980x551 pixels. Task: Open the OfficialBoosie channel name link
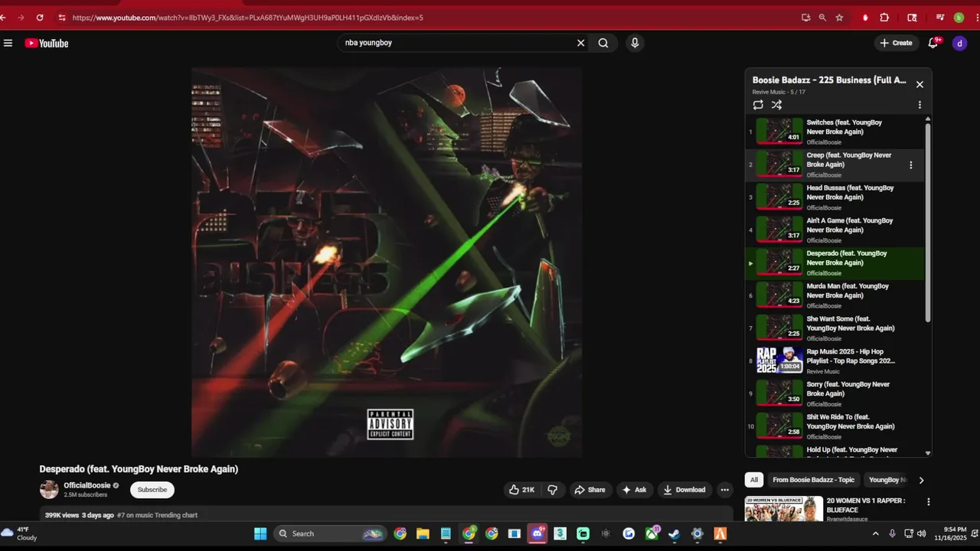tap(87, 485)
